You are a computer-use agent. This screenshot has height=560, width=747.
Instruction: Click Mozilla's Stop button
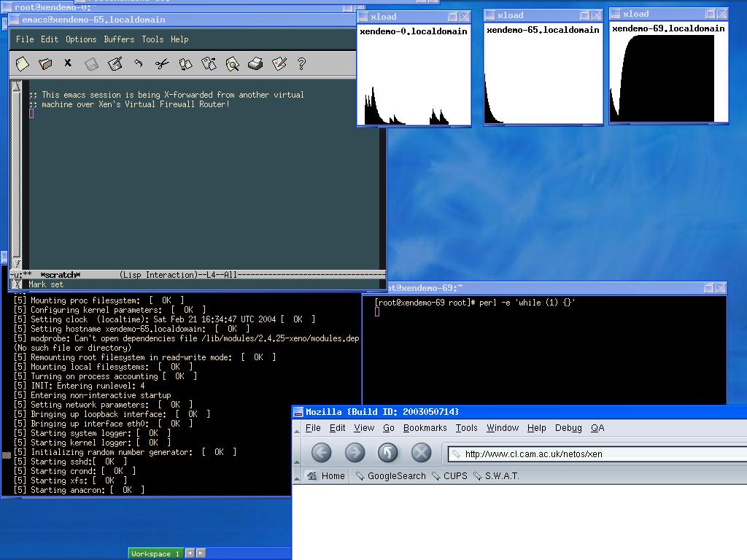click(421, 452)
